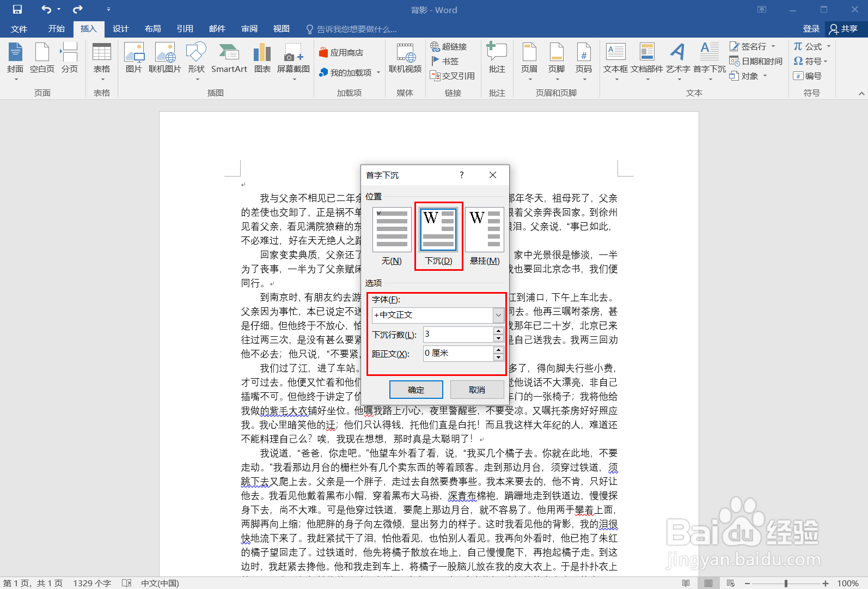The image size is (868, 589).
Task: Select the In margin (悬挂) drop cap position
Action: tap(485, 236)
